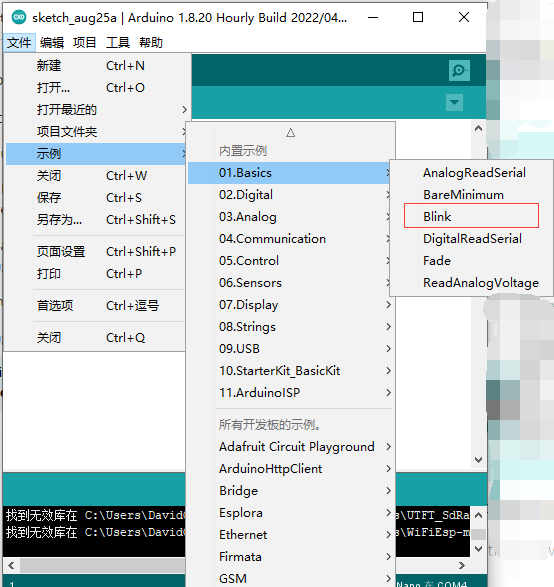Screen dimensions: 554x587
Task: Expand the Firmata library examples
Action: click(290, 557)
